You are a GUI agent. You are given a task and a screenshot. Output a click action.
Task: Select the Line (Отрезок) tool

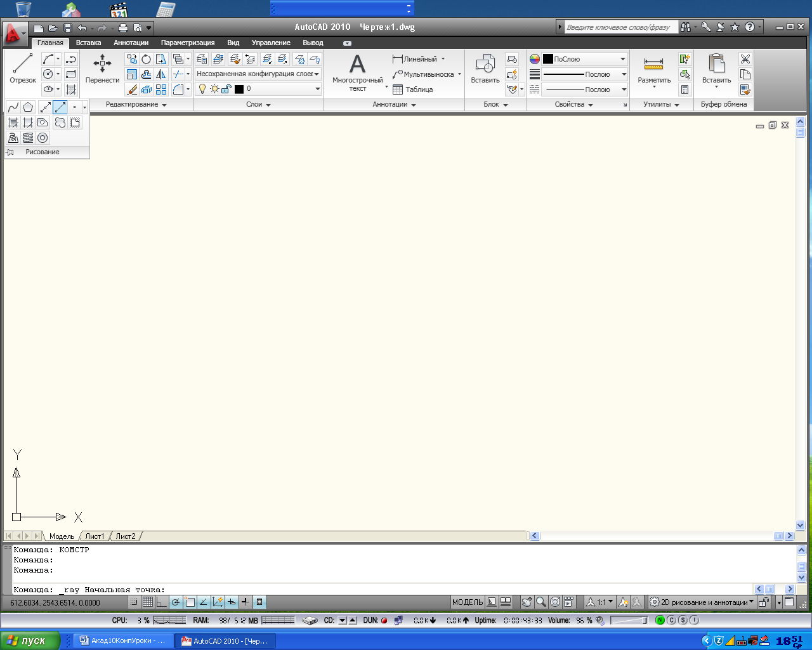(23, 68)
